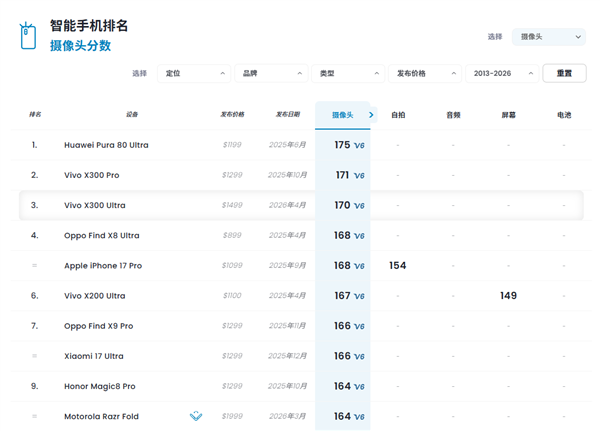Open Oppo Find X9 Pro entry
The image size is (600, 431).
click(x=98, y=326)
